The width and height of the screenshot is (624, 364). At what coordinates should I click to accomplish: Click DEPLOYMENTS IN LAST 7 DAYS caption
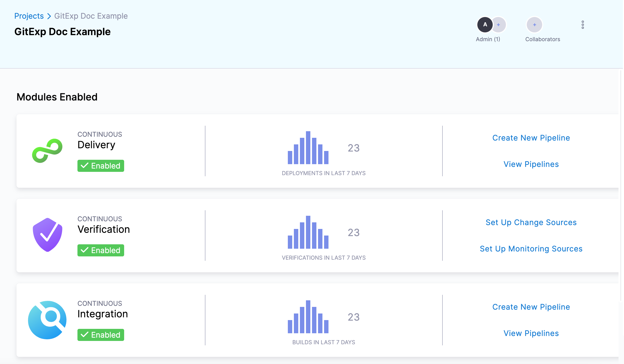click(324, 173)
